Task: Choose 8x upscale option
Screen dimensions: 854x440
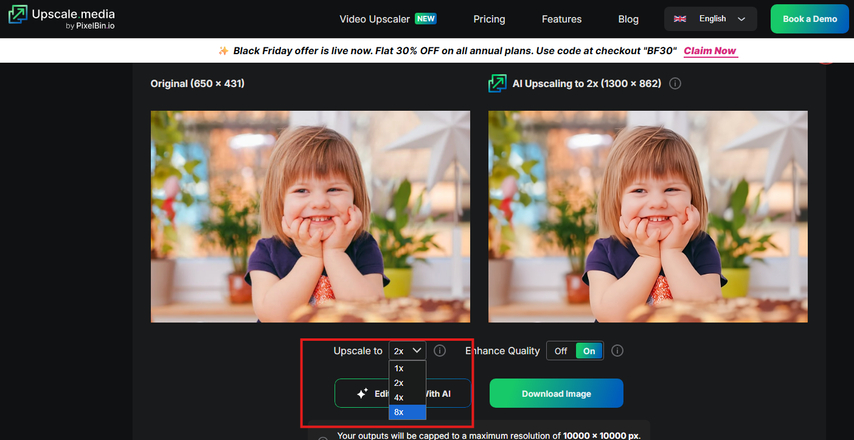Action: pos(407,412)
